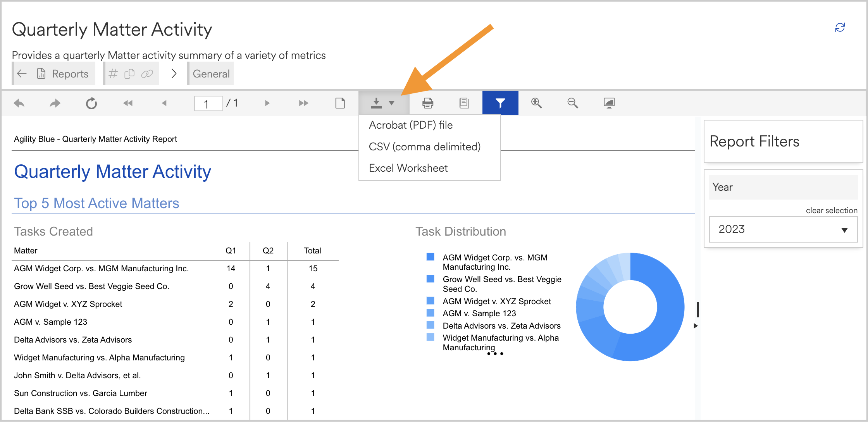Navigate forward in report history
Image resolution: width=868 pixels, height=422 pixels.
(55, 103)
